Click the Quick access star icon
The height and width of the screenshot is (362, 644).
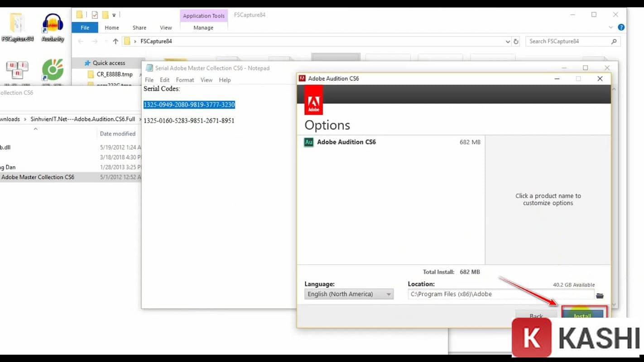[87, 63]
